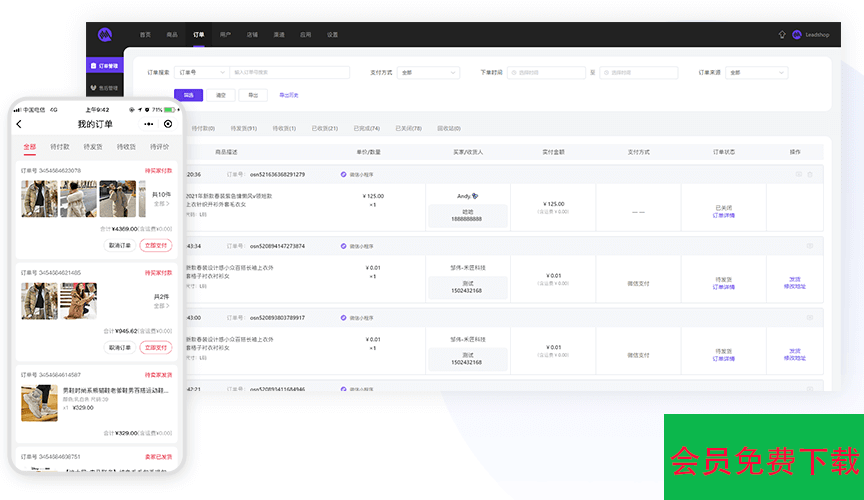Open the 订单 menu in top navigation

pos(198,34)
